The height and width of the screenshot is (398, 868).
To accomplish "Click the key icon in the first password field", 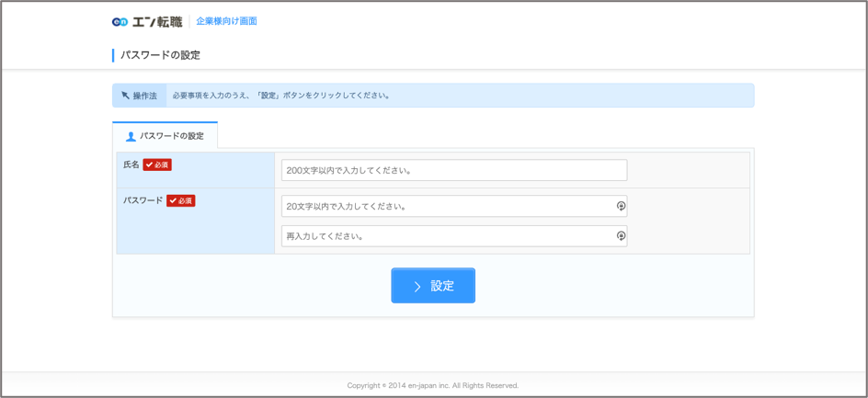I will pos(621,206).
